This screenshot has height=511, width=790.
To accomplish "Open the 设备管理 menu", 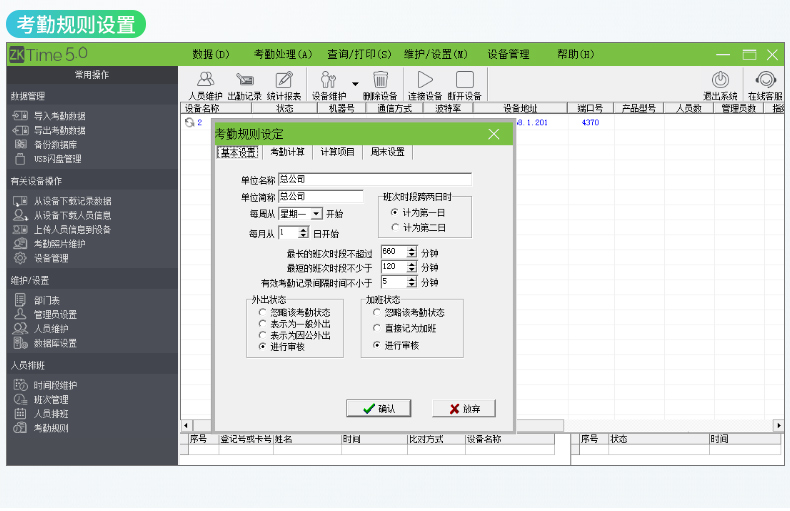I will point(508,54).
